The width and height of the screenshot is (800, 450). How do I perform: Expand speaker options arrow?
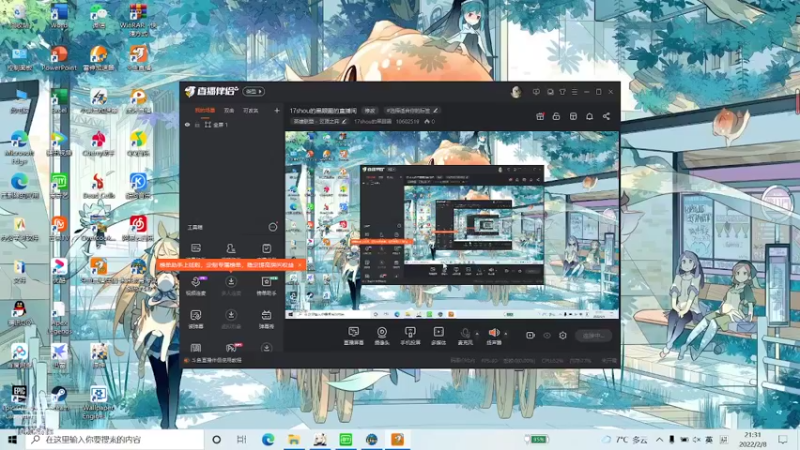tap(506, 334)
